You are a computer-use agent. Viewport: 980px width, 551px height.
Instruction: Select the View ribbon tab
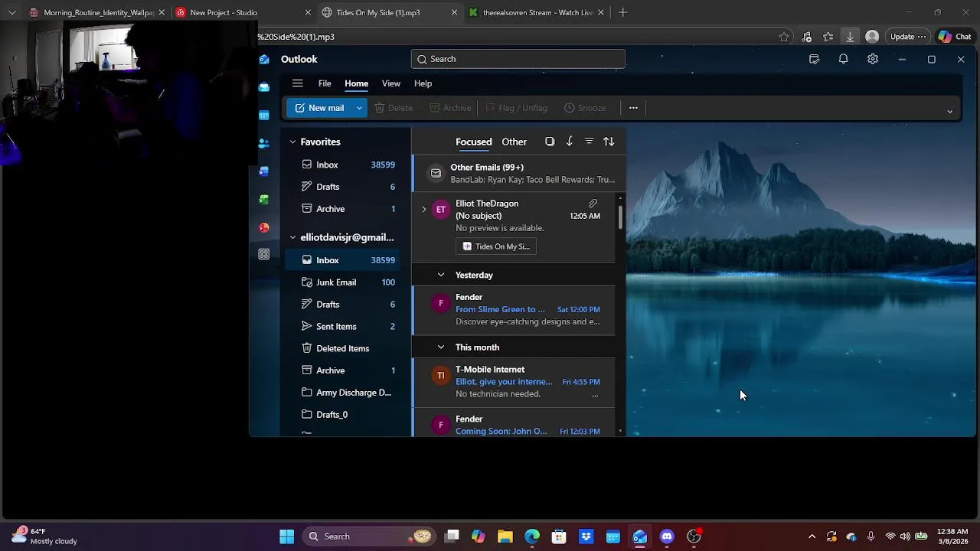390,83
